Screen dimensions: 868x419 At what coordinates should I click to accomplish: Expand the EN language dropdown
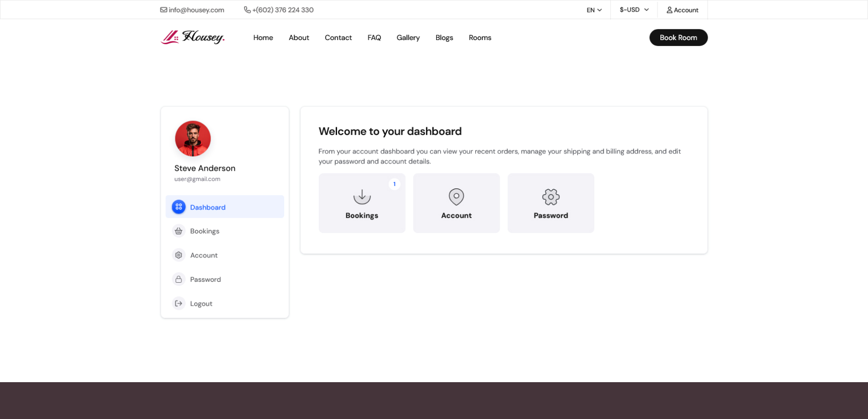(594, 10)
